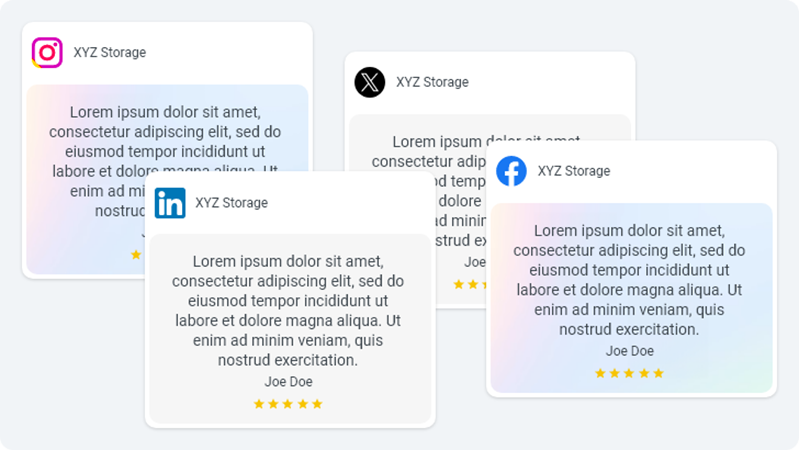Click Joe Doe author name on LinkedIn card

(x=288, y=381)
